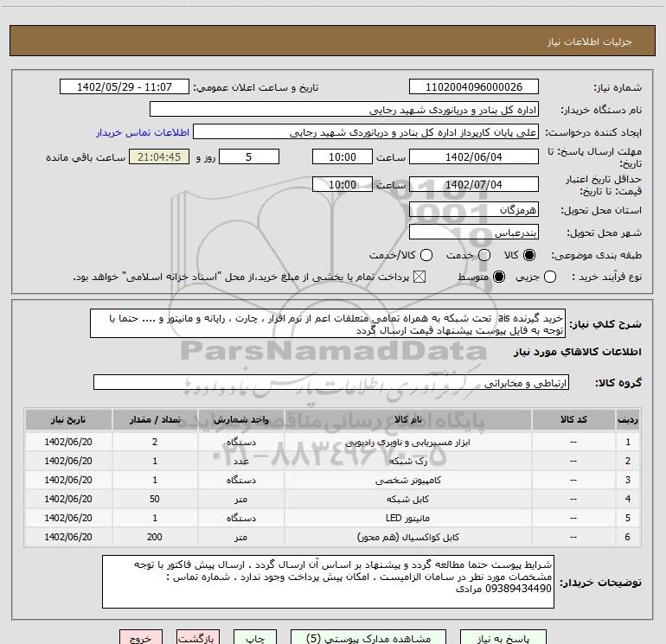Toggle the 'اسناد خزانه اسلامی' payment checkbox
The height and width of the screenshot is (644, 666).
[420, 277]
